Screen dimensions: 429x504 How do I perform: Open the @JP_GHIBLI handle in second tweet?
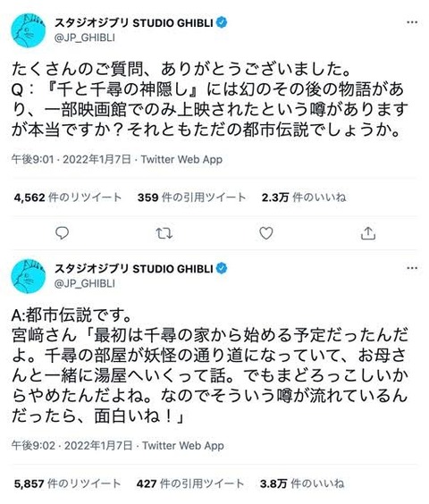(x=85, y=283)
